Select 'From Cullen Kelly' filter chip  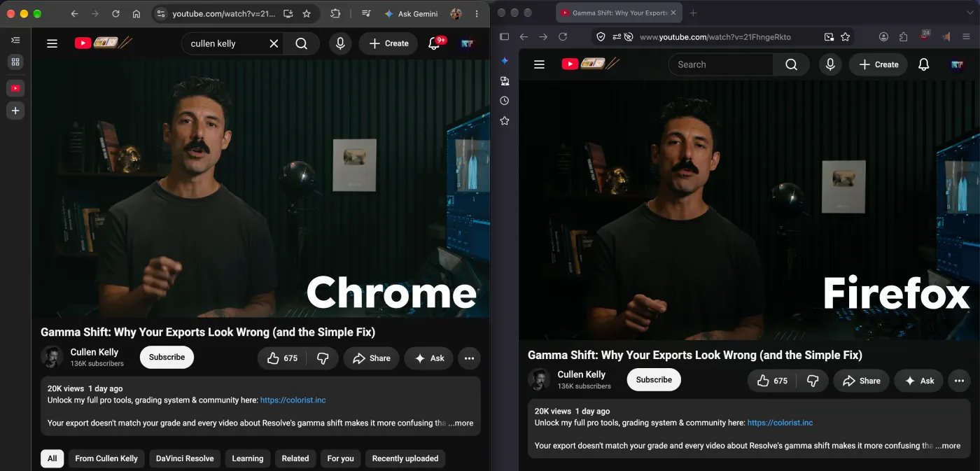pyautogui.click(x=106, y=458)
